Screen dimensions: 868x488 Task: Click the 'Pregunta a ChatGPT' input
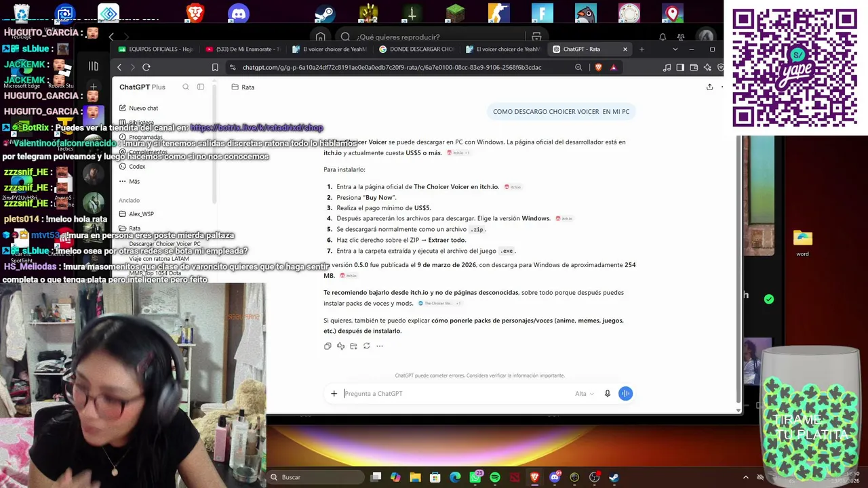(456, 393)
